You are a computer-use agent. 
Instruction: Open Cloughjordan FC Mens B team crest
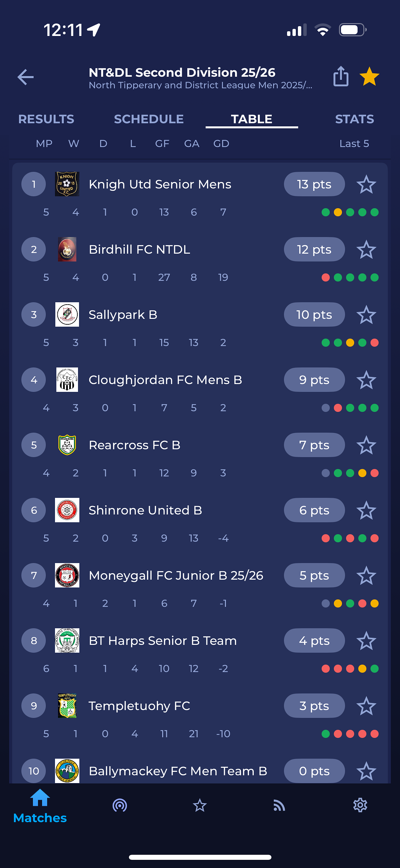click(x=67, y=380)
